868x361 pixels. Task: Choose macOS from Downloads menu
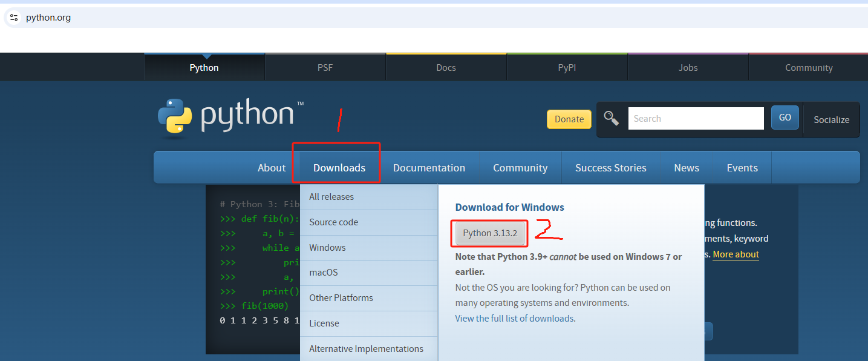coord(369,273)
